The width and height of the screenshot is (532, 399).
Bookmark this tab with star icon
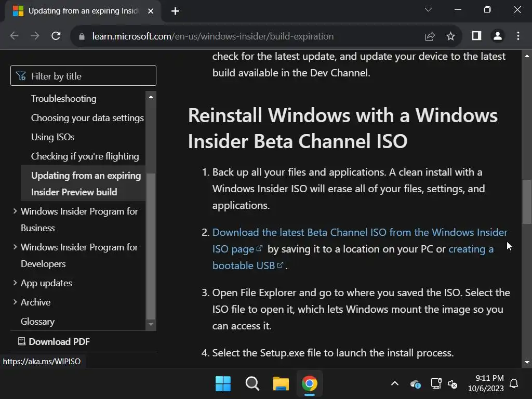(450, 36)
